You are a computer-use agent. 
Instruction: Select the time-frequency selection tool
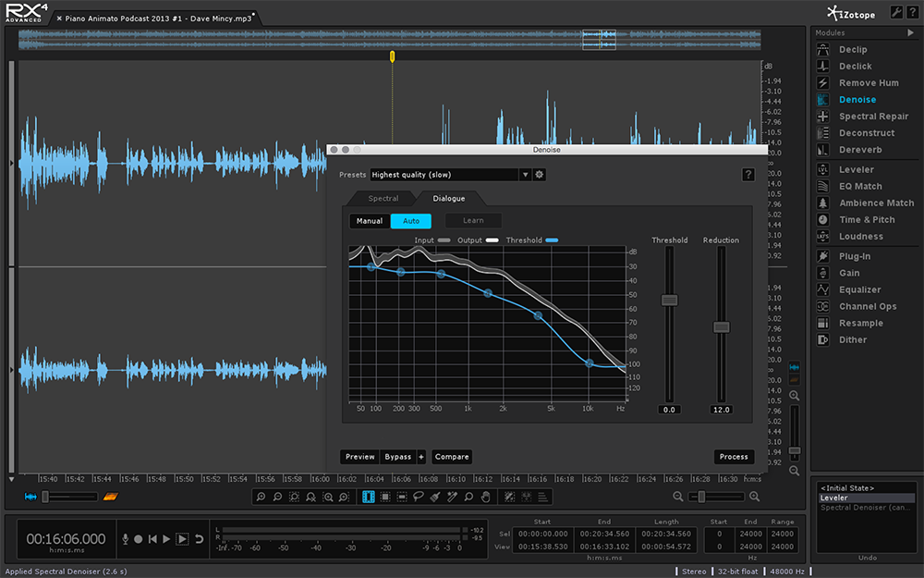point(384,498)
